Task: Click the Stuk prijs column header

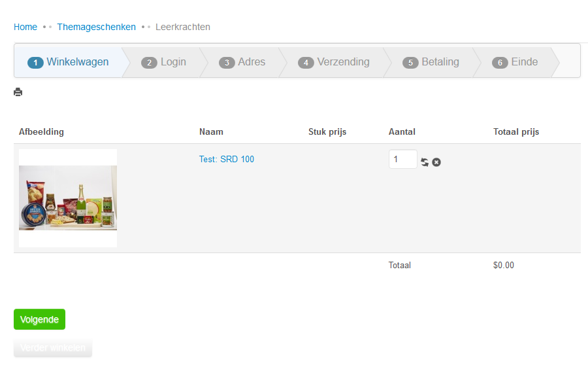Action: click(x=327, y=132)
